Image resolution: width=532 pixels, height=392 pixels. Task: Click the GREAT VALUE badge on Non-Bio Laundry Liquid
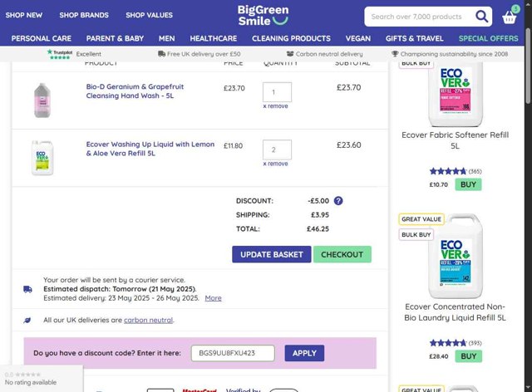point(421,219)
